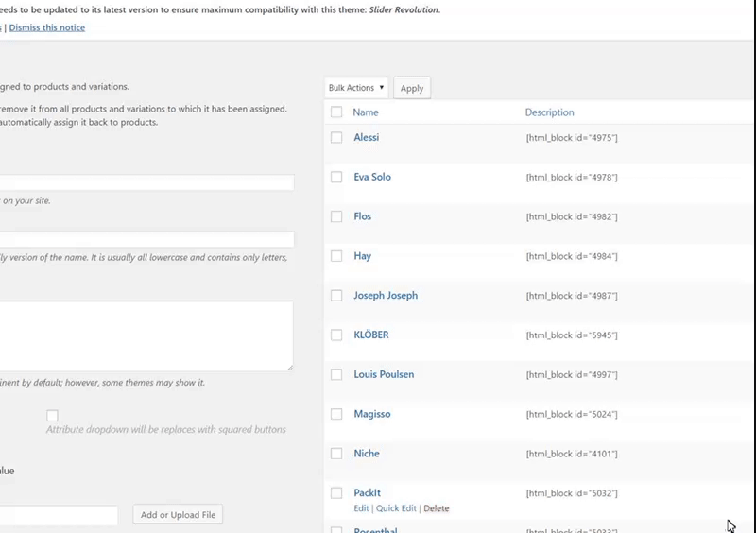756x533 pixels.
Task: Tick the KLÖBER checkbox
Action: (x=336, y=335)
